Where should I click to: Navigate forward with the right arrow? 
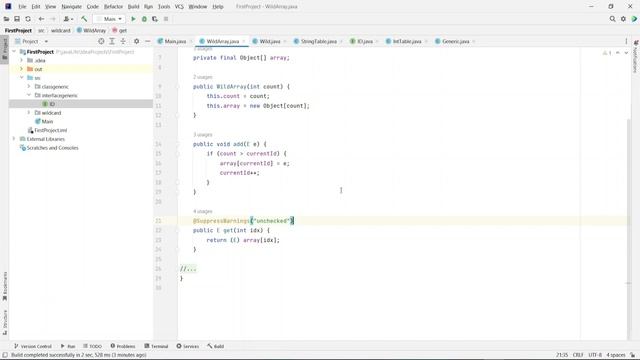pyautogui.click(x=53, y=19)
